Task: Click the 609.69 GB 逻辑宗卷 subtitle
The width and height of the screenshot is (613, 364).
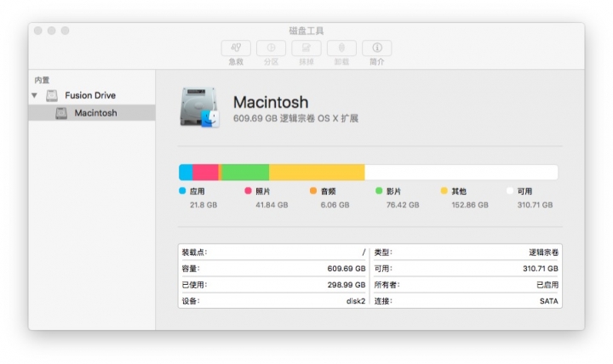Action: [295, 118]
